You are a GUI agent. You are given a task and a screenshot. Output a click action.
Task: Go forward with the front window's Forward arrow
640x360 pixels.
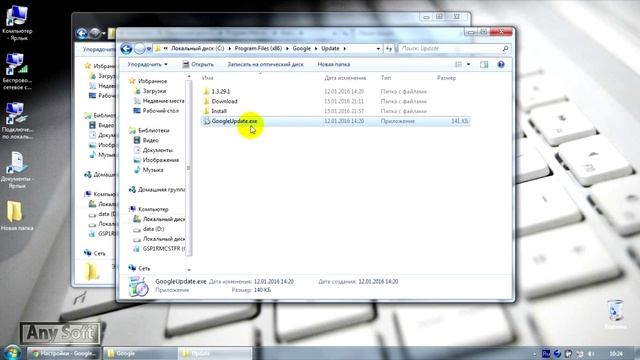point(140,49)
